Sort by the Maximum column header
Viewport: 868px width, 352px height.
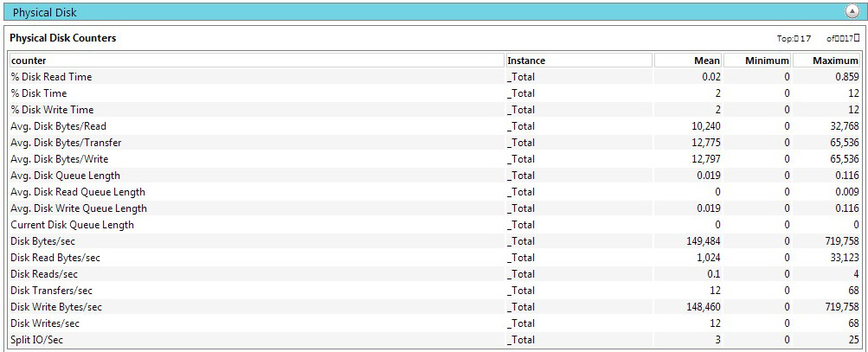click(x=826, y=61)
